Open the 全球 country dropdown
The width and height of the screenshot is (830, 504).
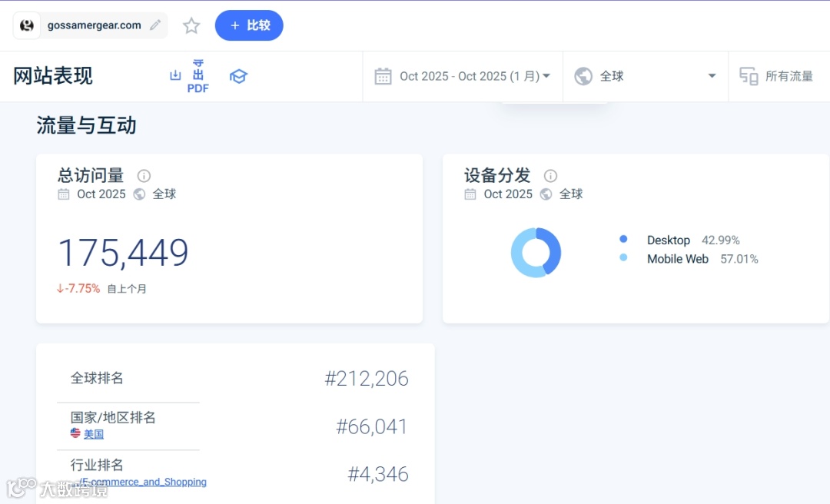pos(646,76)
